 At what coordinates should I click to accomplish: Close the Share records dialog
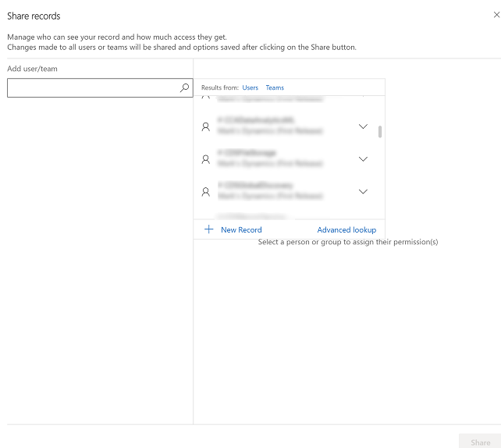tap(496, 15)
